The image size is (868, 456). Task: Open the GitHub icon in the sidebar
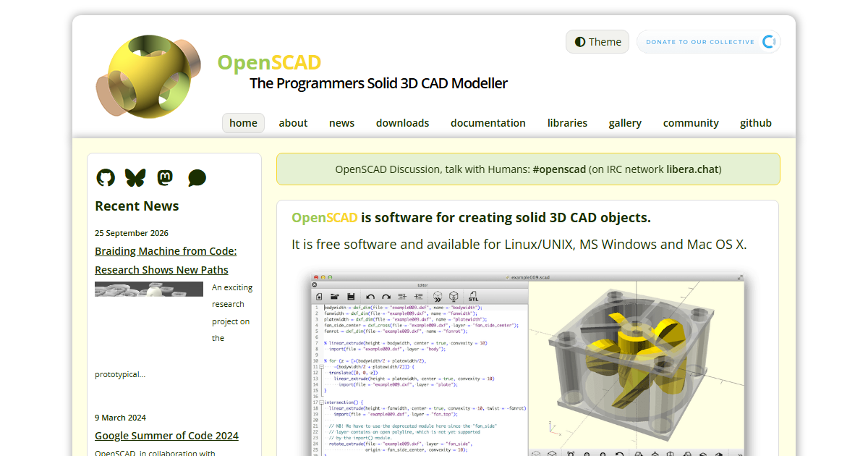(106, 177)
